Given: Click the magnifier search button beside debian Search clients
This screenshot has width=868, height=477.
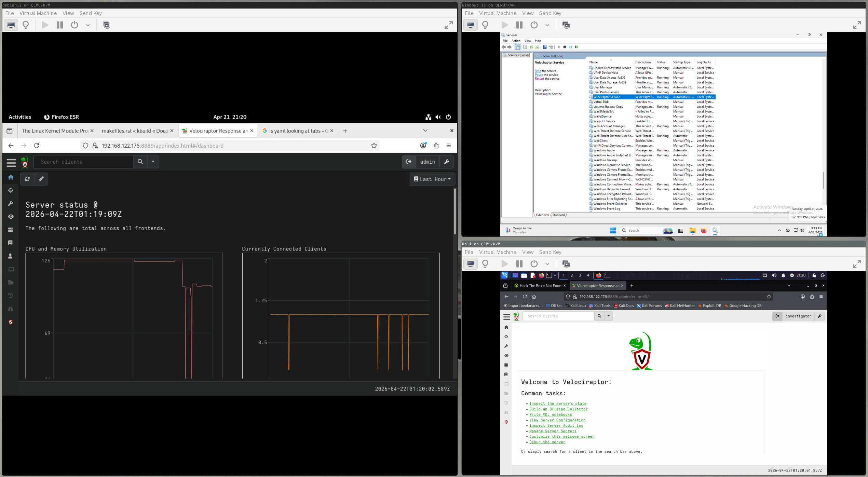Looking at the screenshot, I should 140,162.
